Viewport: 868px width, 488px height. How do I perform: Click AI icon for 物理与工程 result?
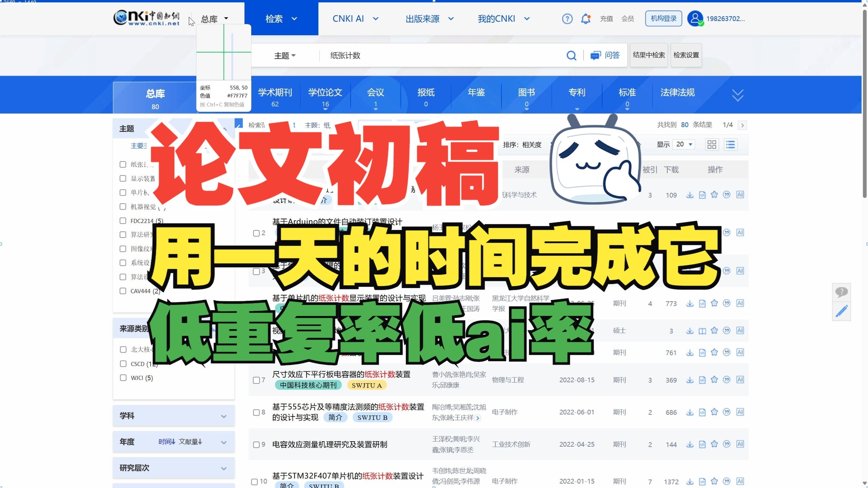(740, 380)
